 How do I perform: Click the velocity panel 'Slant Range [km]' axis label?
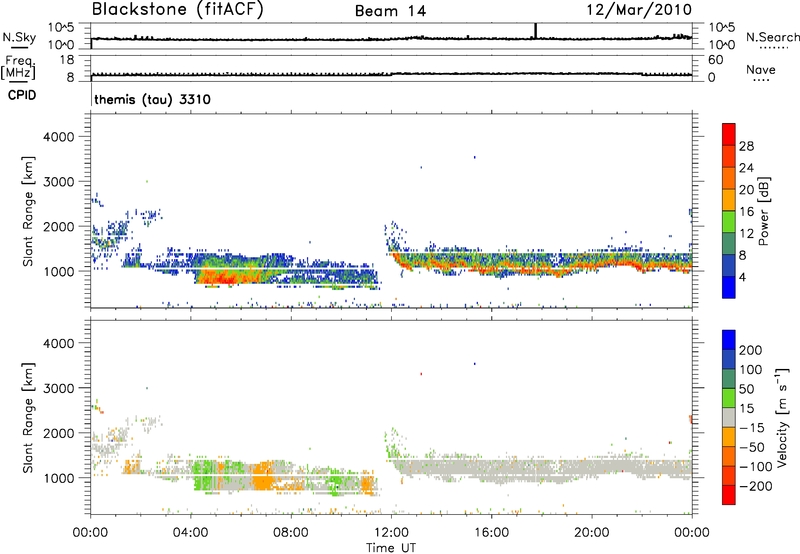(x=28, y=418)
